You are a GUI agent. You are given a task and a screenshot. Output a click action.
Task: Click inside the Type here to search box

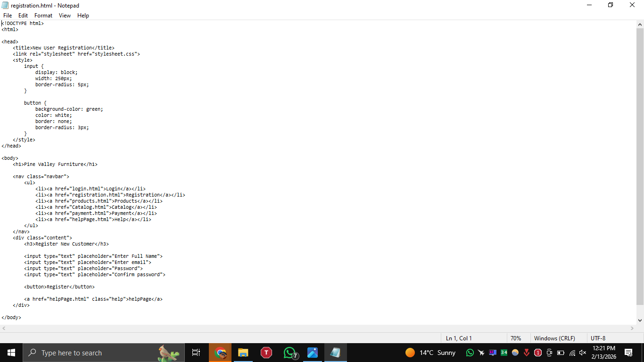94,353
